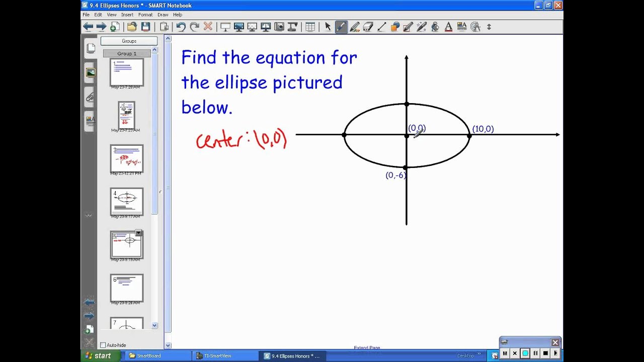Click the Group 1 header
The height and width of the screenshot is (362, 644).
[x=127, y=53]
